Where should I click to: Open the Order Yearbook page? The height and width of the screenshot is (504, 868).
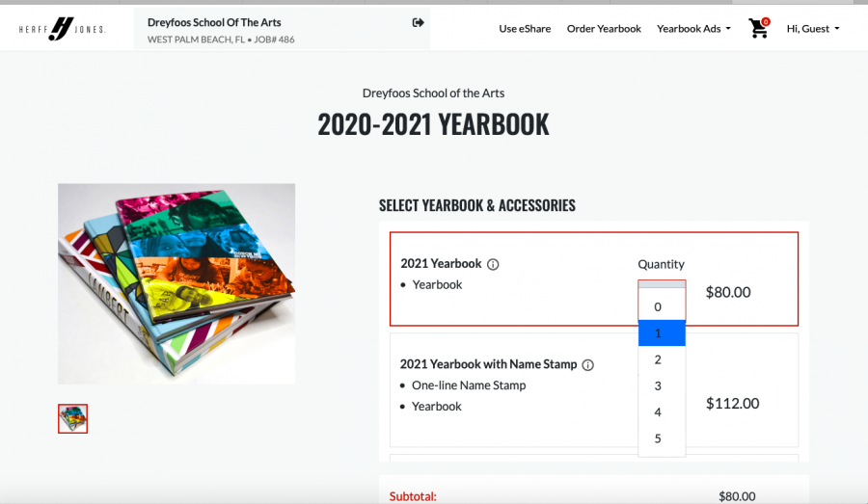pyautogui.click(x=604, y=29)
